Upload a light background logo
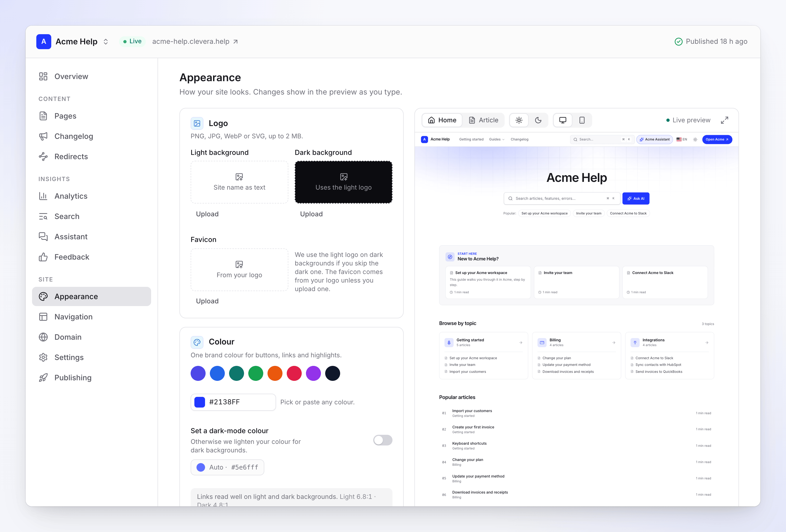Screen dimensions: 786x532 [207, 214]
